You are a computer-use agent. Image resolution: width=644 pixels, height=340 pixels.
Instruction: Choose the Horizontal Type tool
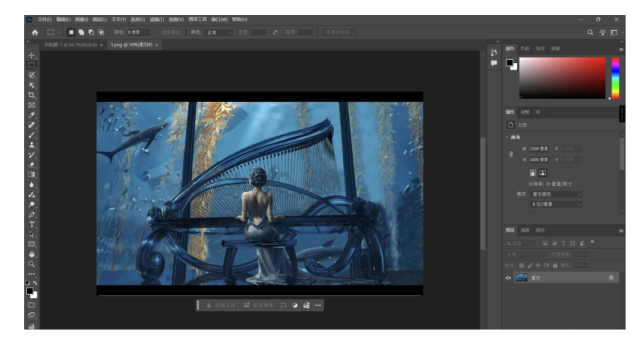point(31,224)
